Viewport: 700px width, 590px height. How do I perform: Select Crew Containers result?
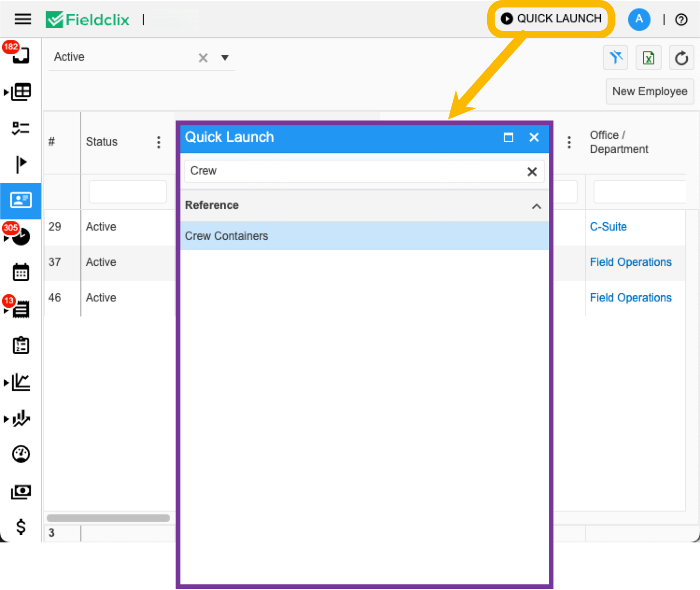(x=364, y=236)
